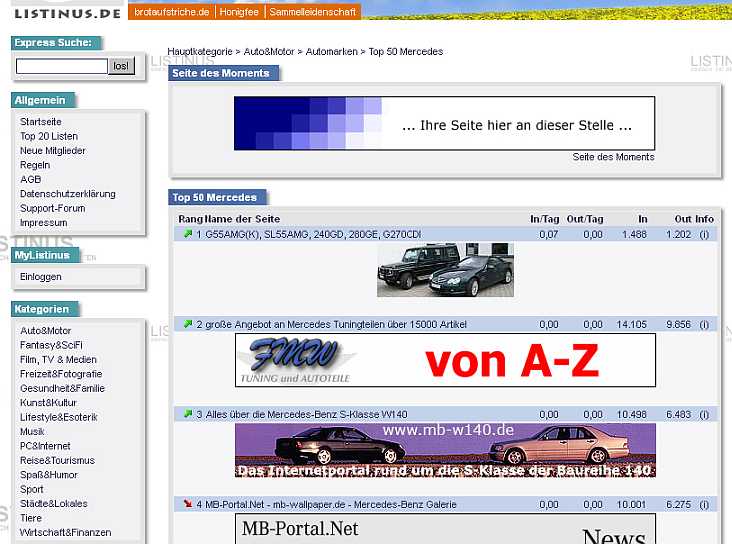
Task: Go to Startseite
Action: coord(41,121)
